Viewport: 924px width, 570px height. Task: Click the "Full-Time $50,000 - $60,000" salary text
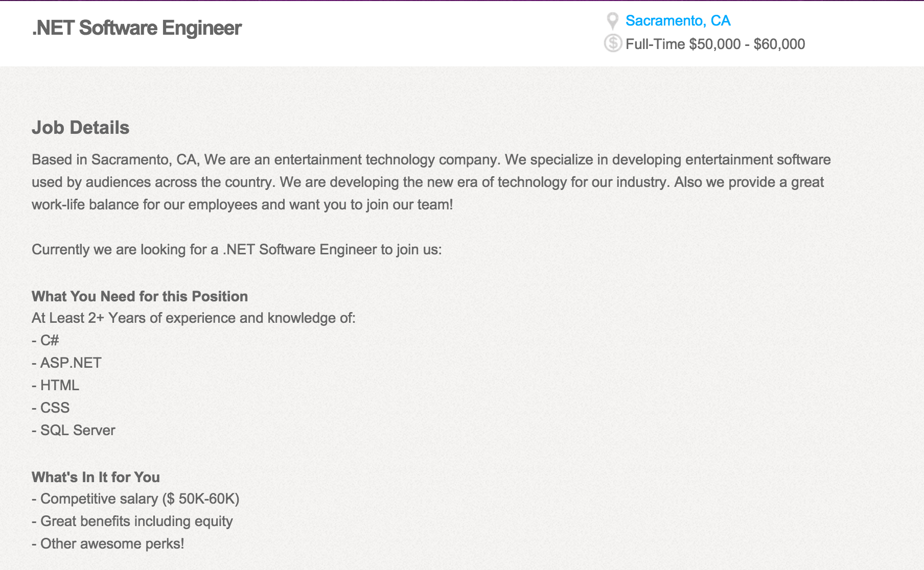(x=715, y=44)
